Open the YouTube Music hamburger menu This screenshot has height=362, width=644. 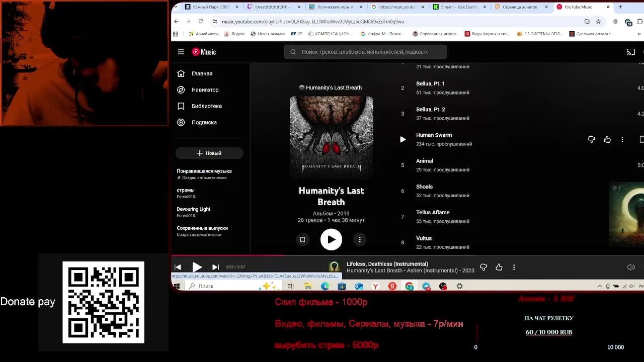[x=181, y=52]
